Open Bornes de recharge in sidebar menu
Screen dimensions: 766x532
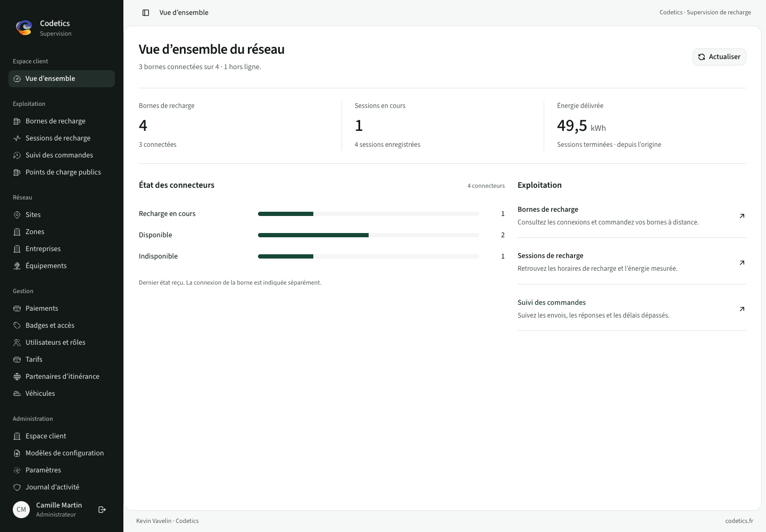point(62,121)
